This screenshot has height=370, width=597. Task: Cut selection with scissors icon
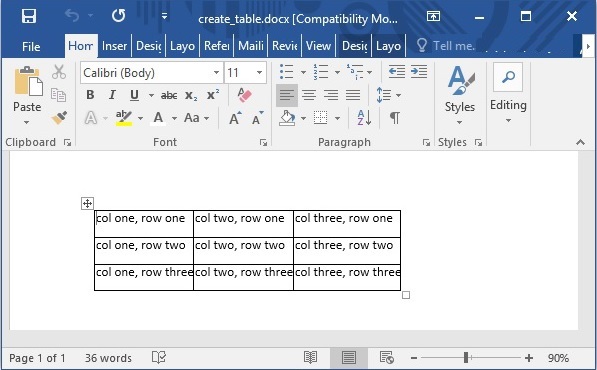[59, 72]
